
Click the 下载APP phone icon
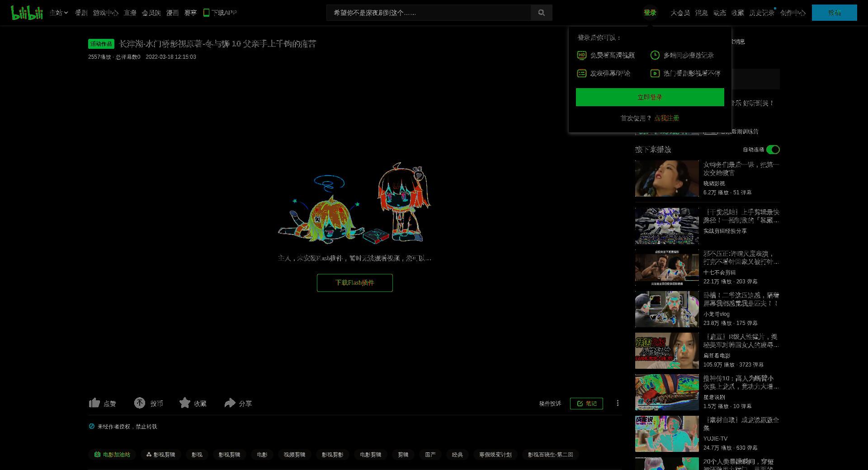[x=206, y=13]
